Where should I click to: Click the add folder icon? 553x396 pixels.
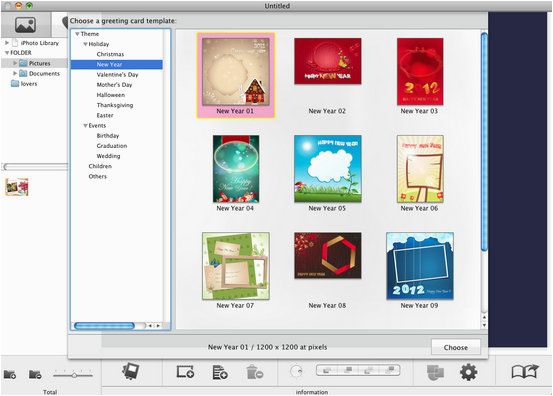pos(10,374)
